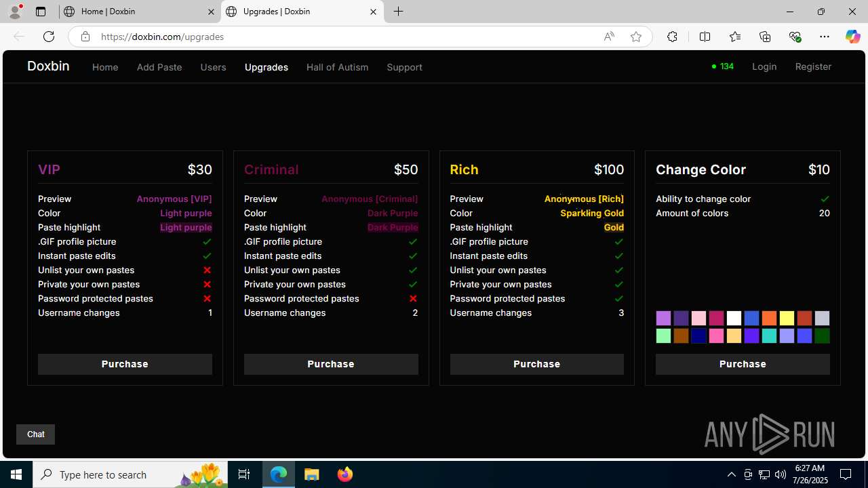Viewport: 868px width, 488px height.
Task: Switch to the Home | Doxbin tab
Action: 139,12
